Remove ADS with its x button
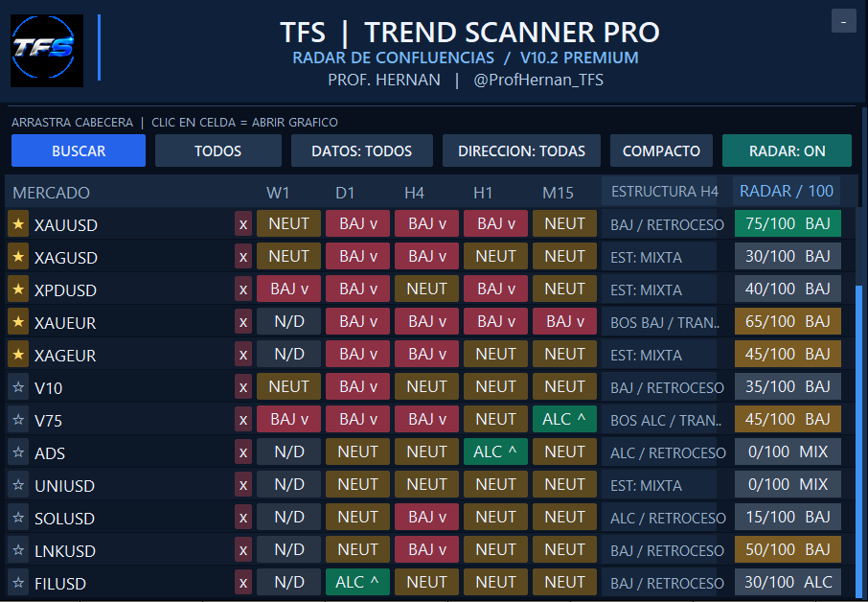 click(x=243, y=452)
